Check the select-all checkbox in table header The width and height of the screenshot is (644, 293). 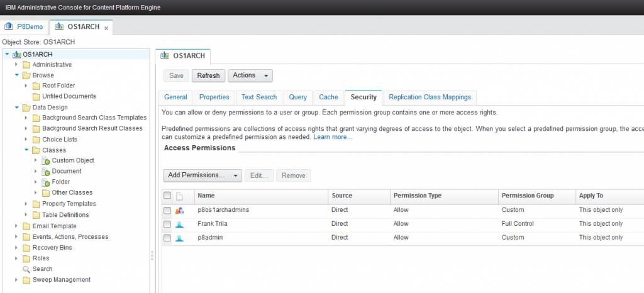coord(167,196)
